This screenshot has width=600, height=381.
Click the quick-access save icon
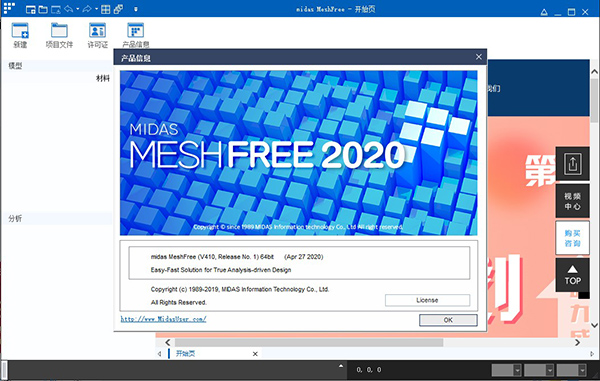pyautogui.click(x=56, y=9)
